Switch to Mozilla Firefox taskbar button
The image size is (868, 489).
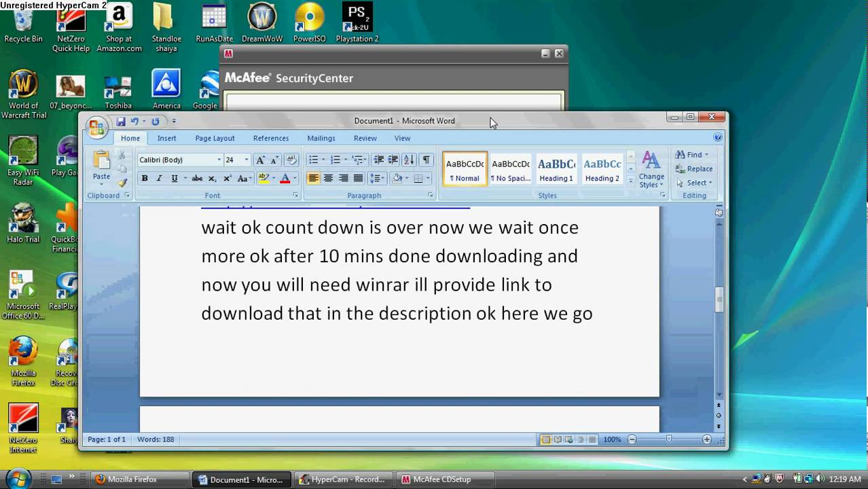139,479
